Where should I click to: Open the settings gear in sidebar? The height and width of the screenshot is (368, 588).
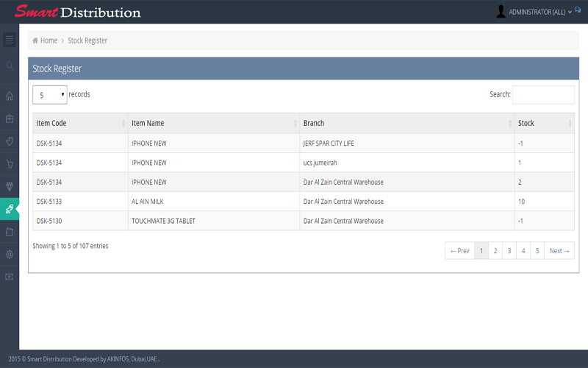(10, 254)
